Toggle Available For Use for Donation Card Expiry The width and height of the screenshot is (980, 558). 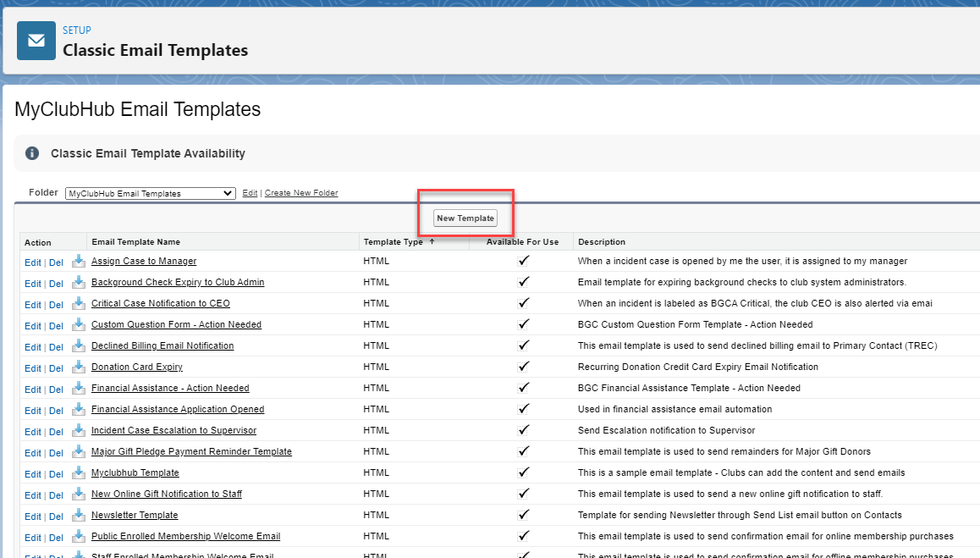(522, 367)
